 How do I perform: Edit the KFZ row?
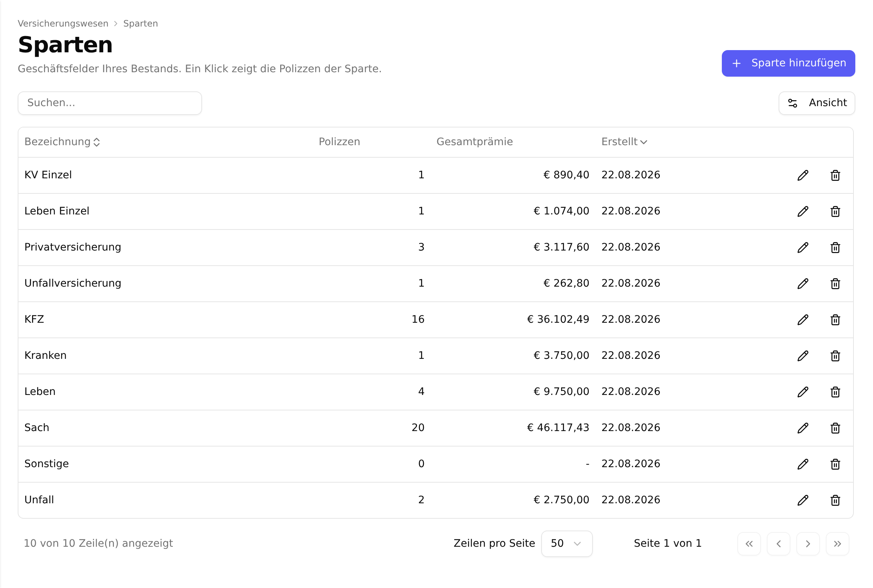point(803,319)
